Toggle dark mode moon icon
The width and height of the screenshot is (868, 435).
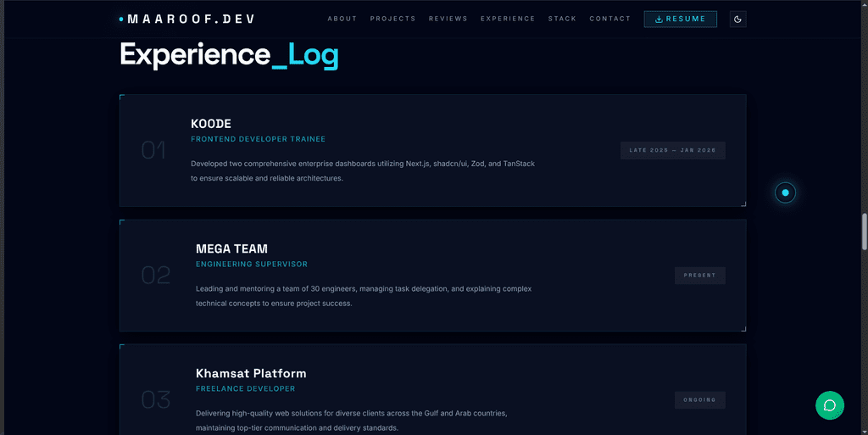tap(737, 19)
